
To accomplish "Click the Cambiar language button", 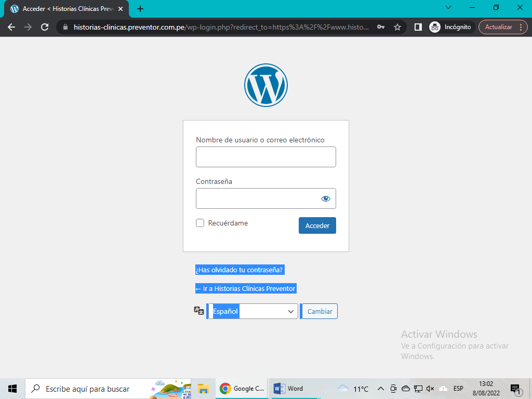I will point(320,311).
